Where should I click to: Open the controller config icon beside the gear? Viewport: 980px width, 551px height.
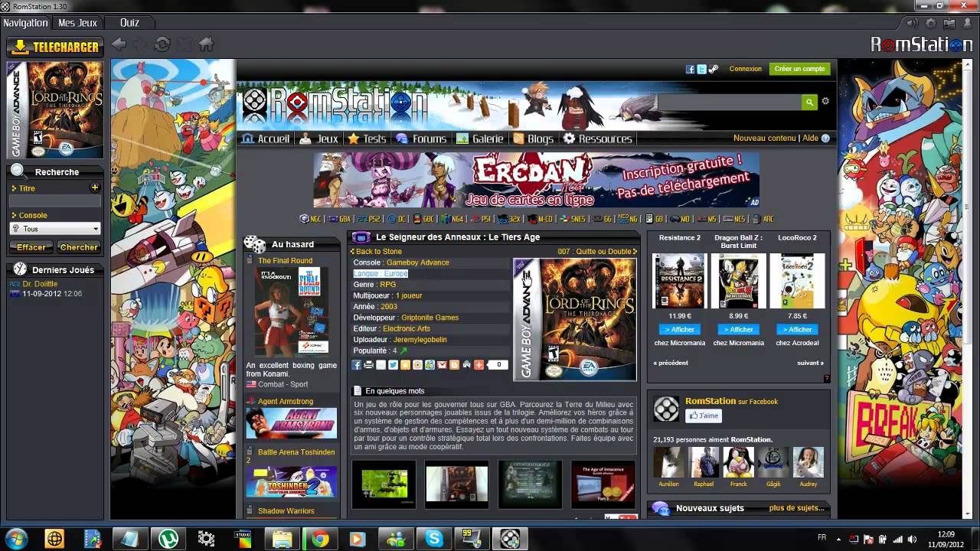(949, 23)
